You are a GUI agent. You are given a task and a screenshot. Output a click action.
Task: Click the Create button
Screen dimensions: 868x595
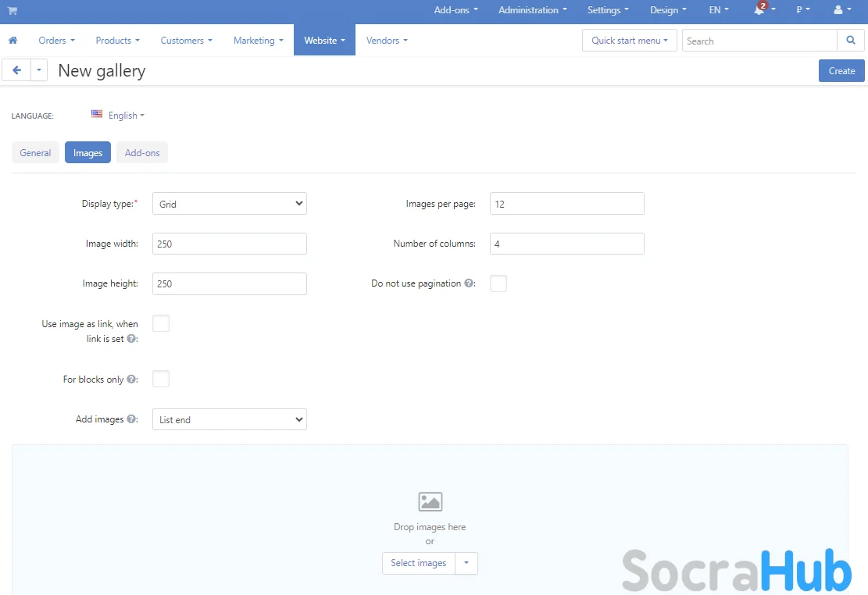pos(841,71)
